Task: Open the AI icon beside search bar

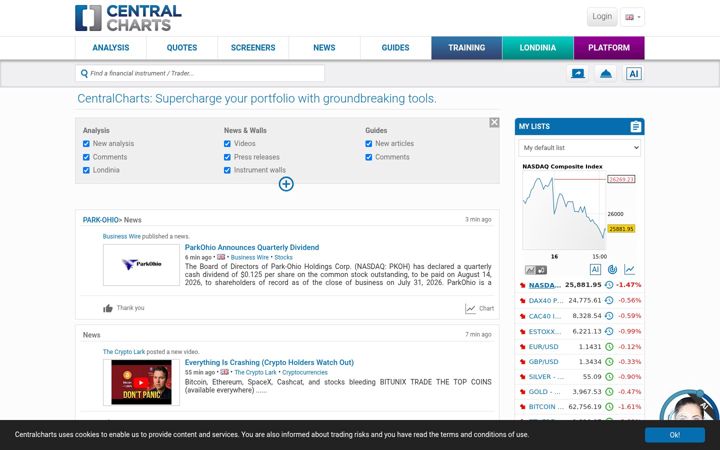Action: coord(634,73)
